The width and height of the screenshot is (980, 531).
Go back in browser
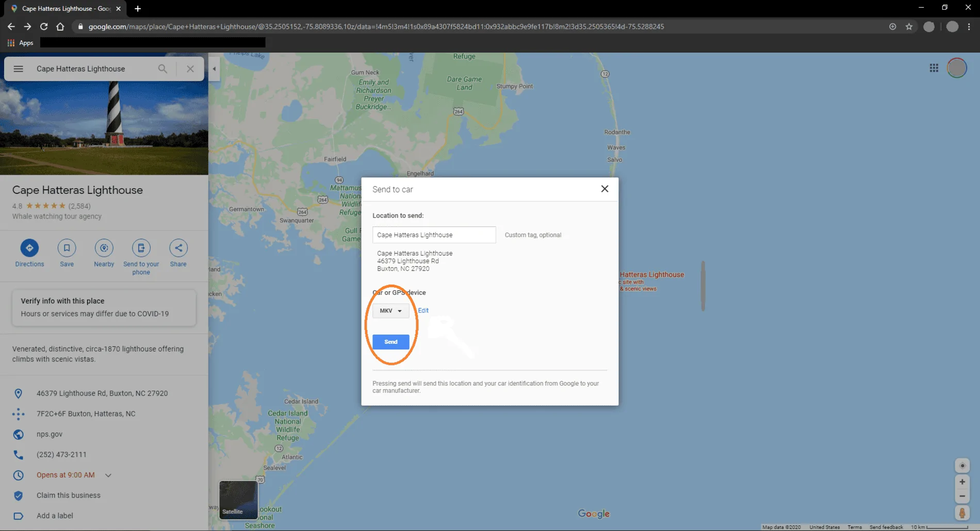11,26
